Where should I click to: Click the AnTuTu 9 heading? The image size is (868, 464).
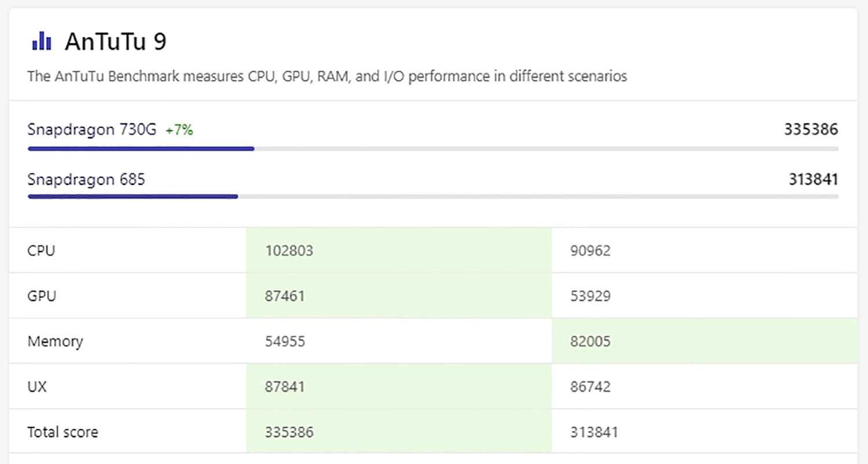point(116,42)
